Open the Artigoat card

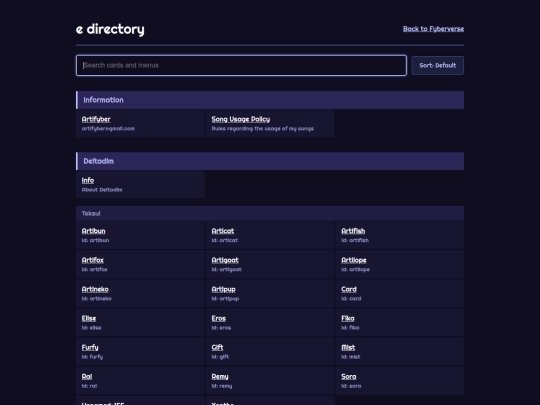point(225,260)
